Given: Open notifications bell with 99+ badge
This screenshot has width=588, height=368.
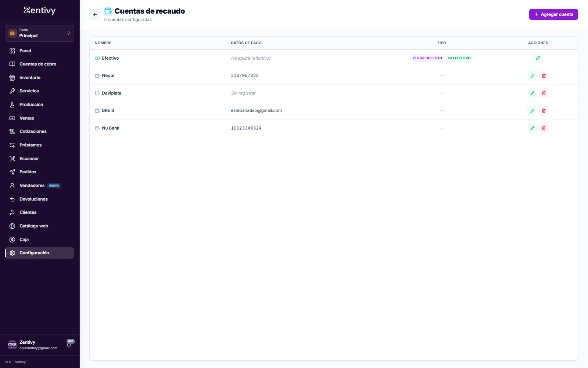Looking at the screenshot, I should point(69,344).
